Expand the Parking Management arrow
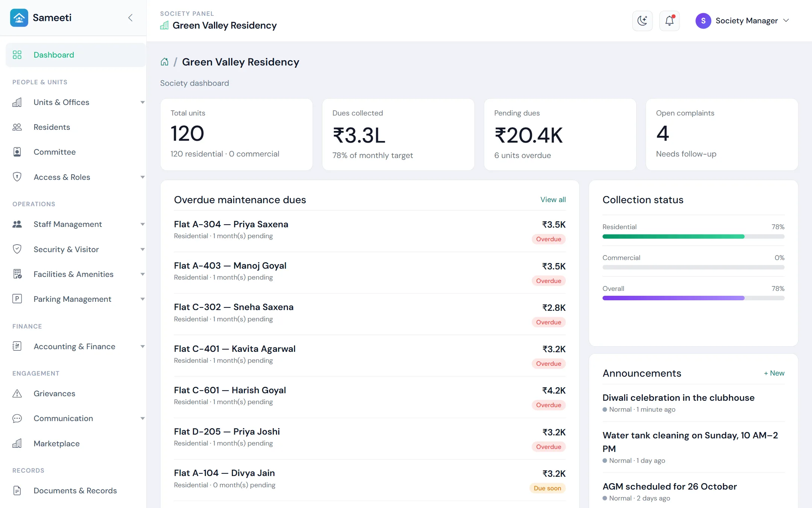This screenshot has width=812, height=508. pyautogui.click(x=142, y=299)
